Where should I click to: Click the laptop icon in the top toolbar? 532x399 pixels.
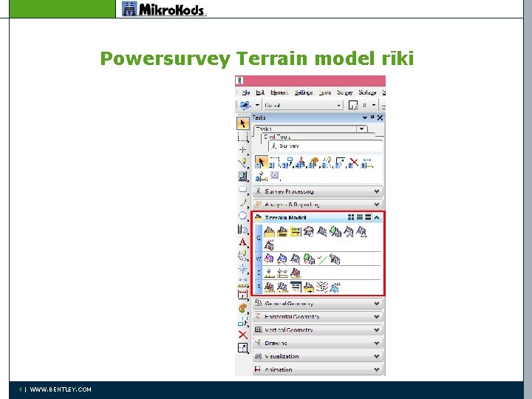coord(245,105)
